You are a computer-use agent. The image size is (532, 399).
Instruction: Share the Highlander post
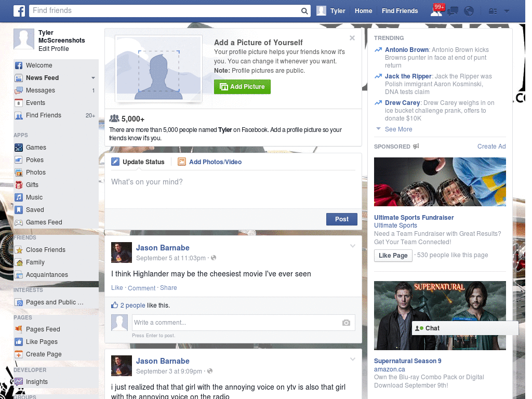click(168, 288)
